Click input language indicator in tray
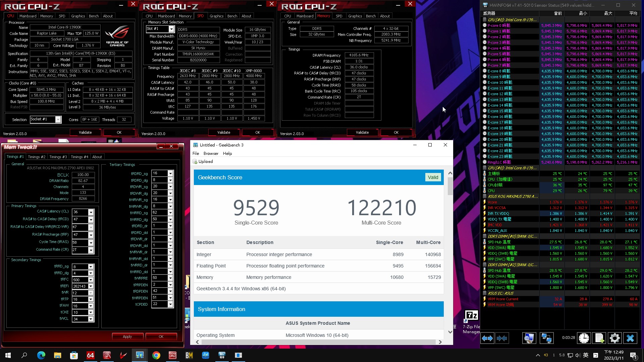The height and width of the screenshot is (362, 644). click(586, 355)
